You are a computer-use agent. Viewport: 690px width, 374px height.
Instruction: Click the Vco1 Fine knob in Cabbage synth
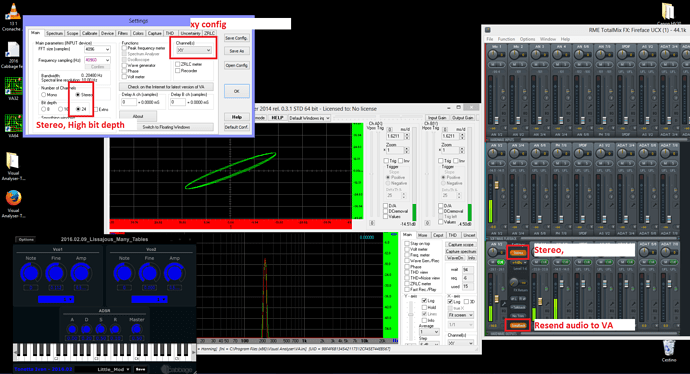pyautogui.click(x=56, y=273)
